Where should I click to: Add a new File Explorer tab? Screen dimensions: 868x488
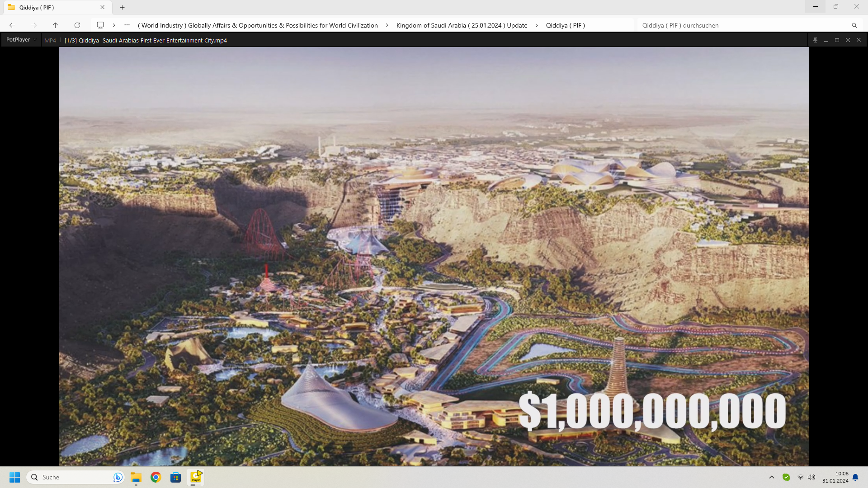tap(122, 7)
